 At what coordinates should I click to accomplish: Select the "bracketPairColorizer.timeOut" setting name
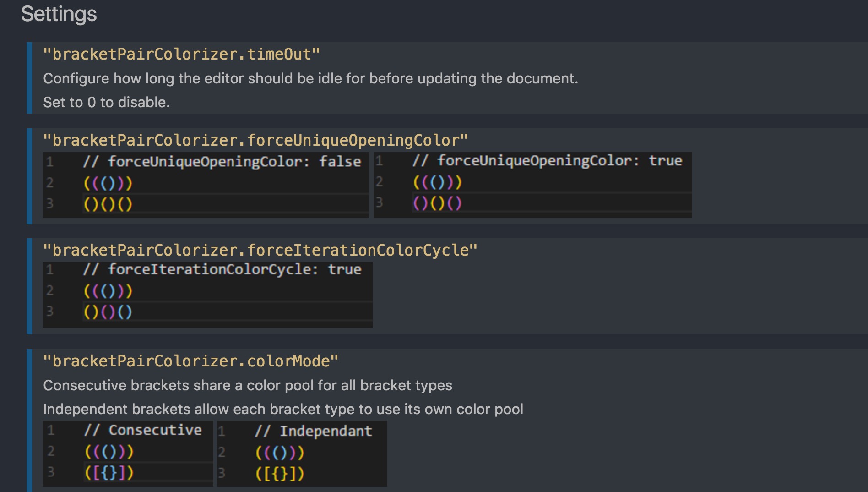tap(181, 55)
